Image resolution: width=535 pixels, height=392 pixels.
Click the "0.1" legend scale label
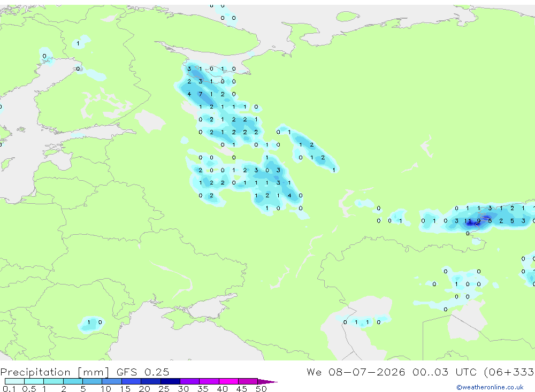pyautogui.click(x=9, y=389)
